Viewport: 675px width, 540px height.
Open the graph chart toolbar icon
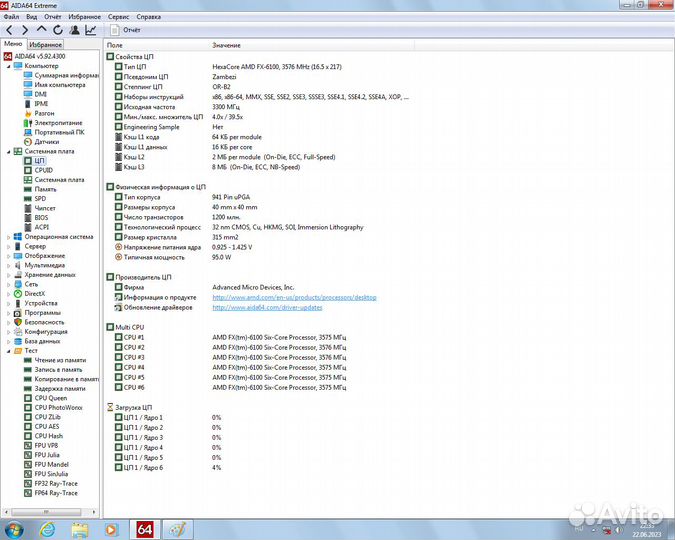[x=91, y=30]
